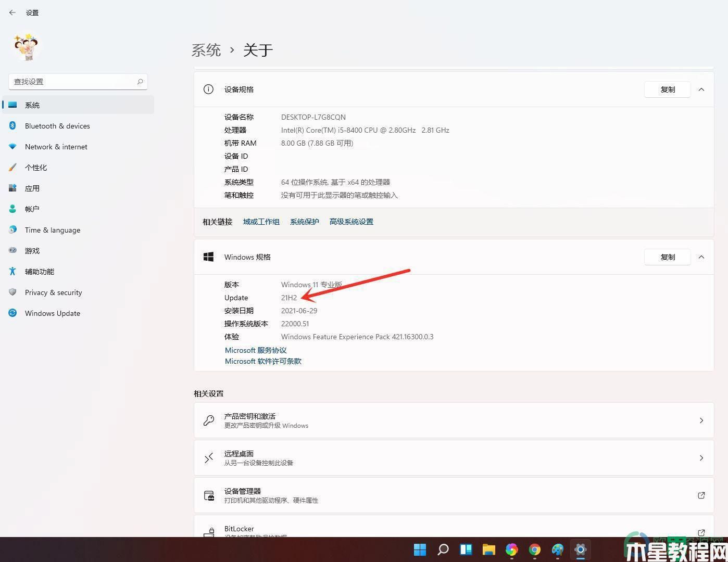Select 系统 in the sidebar

(x=78, y=105)
